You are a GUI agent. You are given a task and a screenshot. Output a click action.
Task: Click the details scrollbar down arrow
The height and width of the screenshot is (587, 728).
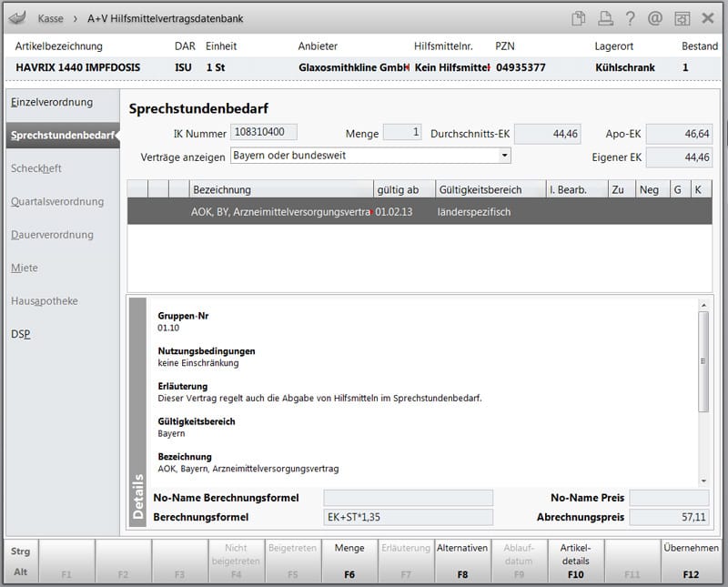pyautogui.click(x=703, y=481)
